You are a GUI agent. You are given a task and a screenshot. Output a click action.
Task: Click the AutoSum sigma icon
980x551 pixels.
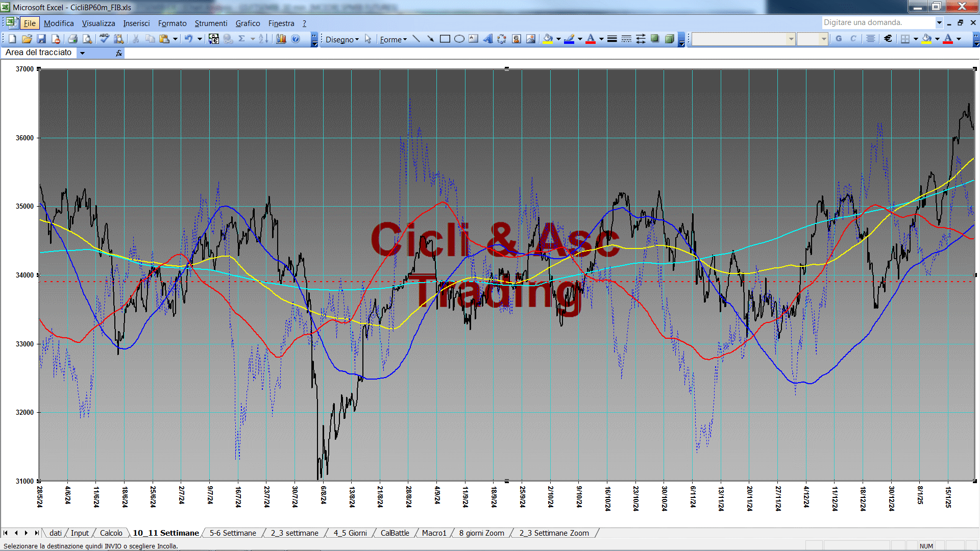[242, 39]
